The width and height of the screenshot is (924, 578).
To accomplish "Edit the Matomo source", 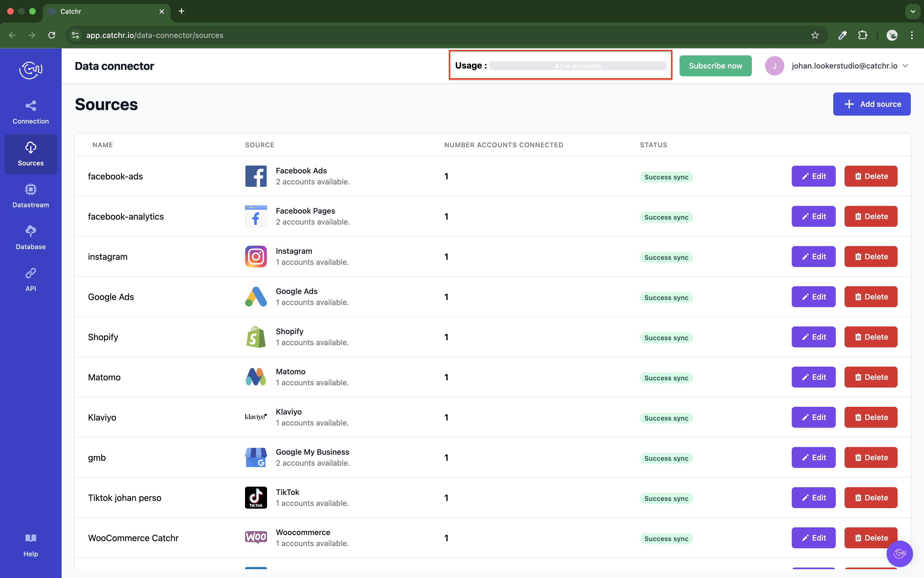I will pyautogui.click(x=813, y=377).
